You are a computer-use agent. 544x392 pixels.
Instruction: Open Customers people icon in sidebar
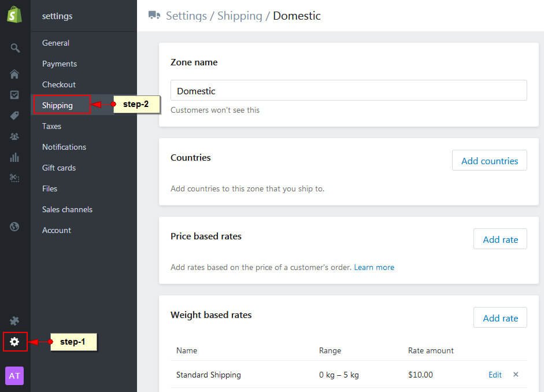click(14, 136)
